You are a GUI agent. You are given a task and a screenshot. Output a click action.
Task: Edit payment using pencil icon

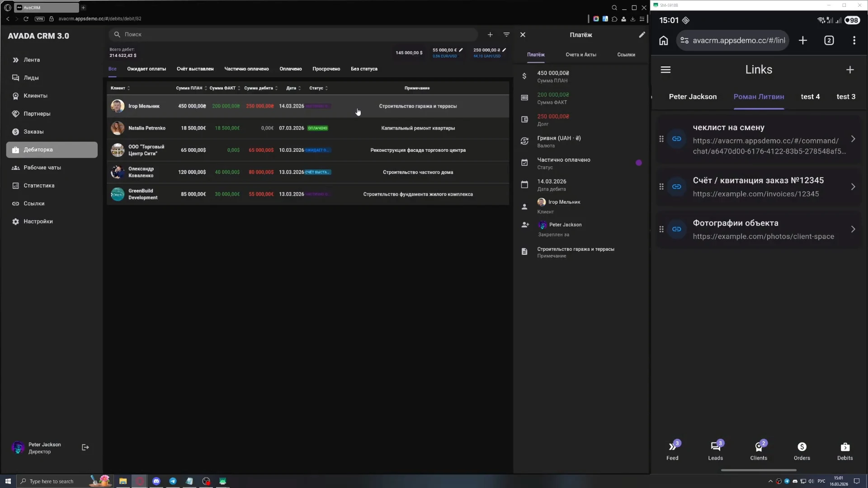tap(642, 35)
